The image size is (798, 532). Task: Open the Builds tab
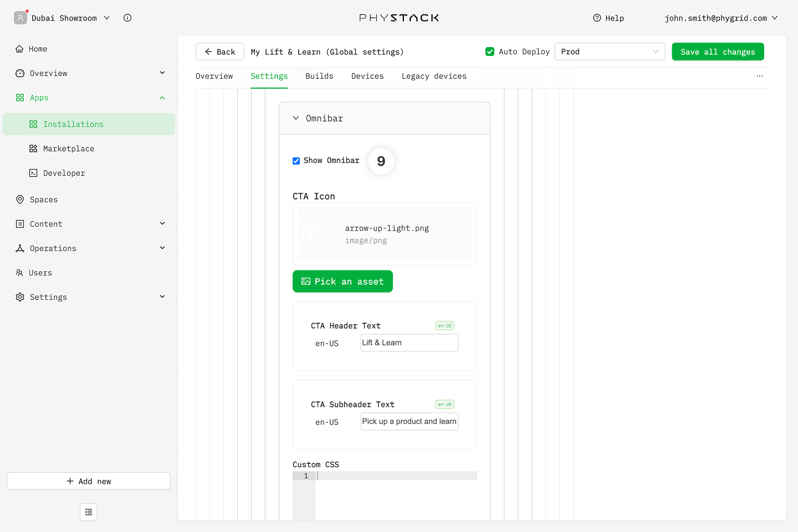click(x=319, y=76)
